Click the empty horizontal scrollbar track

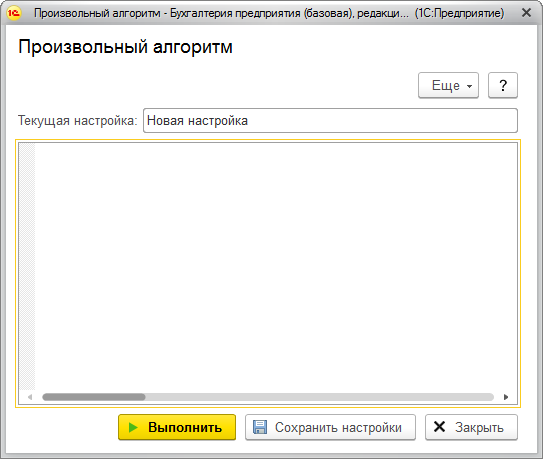point(320,397)
